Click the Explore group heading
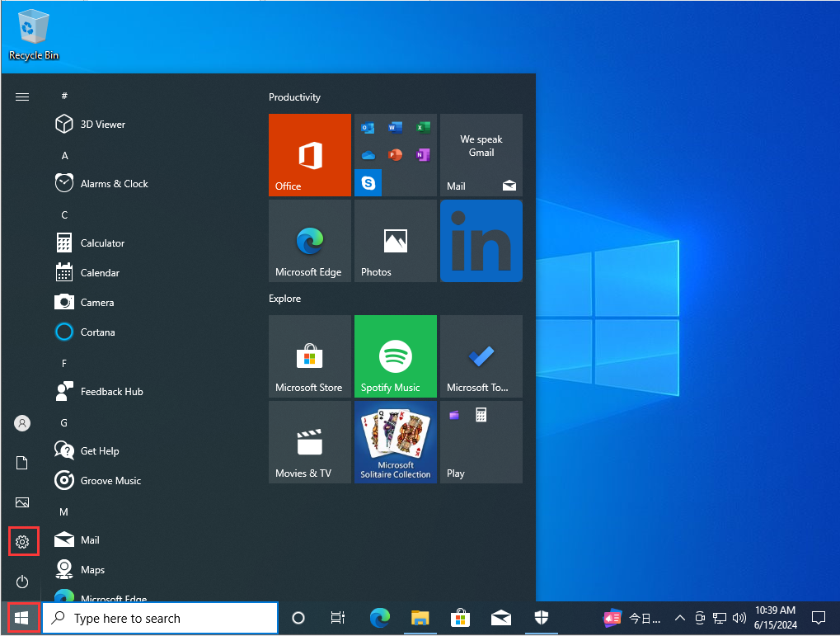The height and width of the screenshot is (636, 840). click(x=284, y=299)
